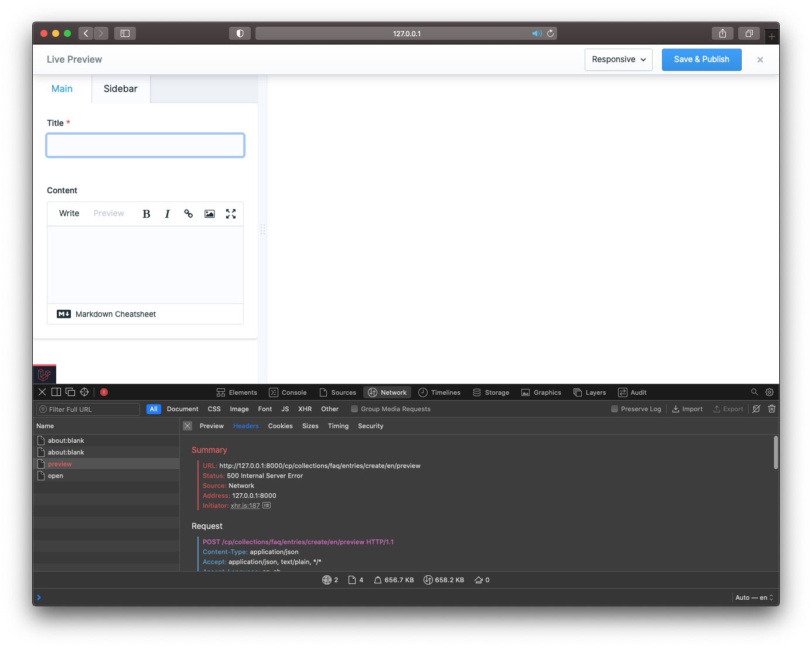Image resolution: width=812 pixels, height=649 pixels.
Task: Switch to Preview mode in editor
Action: [x=109, y=213]
